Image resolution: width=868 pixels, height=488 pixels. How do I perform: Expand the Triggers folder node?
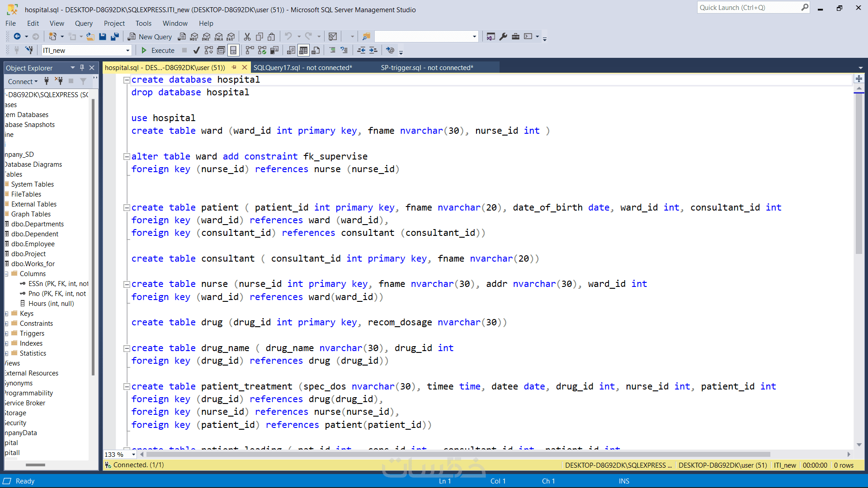point(7,333)
